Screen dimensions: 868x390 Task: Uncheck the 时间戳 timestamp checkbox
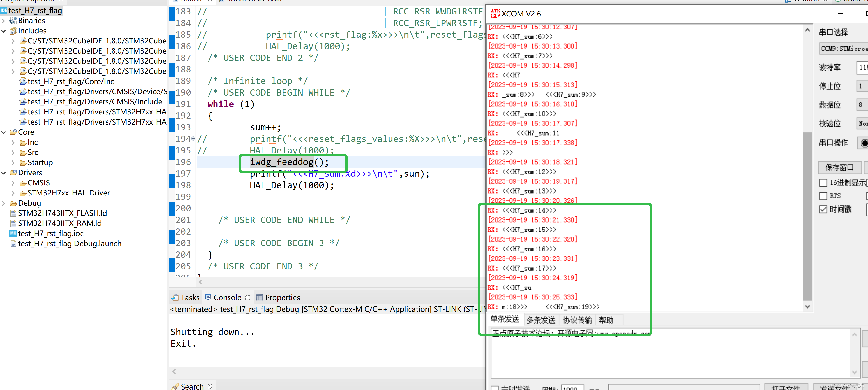pos(823,209)
